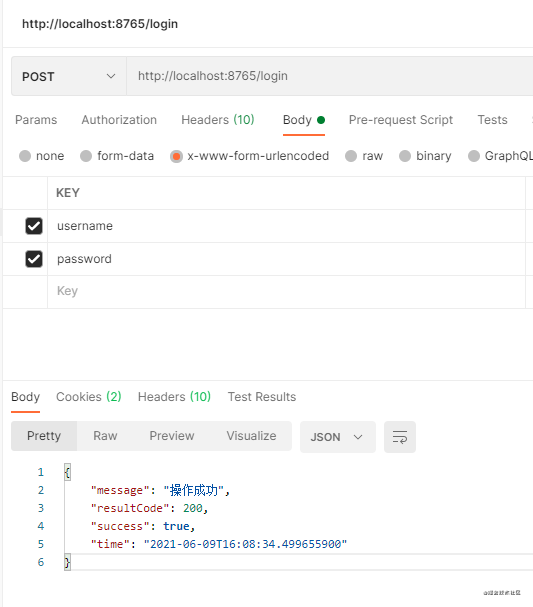The width and height of the screenshot is (533, 607).
Task: Select the form-data radio button
Action: 86,156
